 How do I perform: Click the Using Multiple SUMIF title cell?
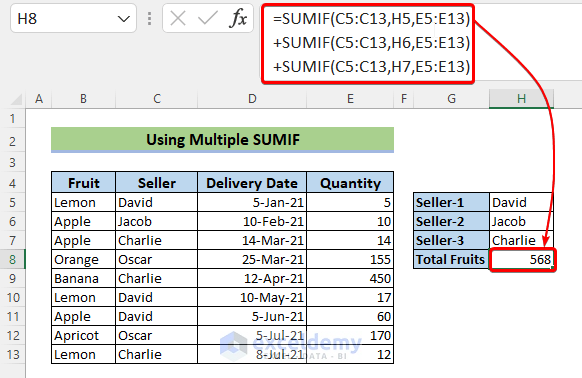tap(222, 140)
